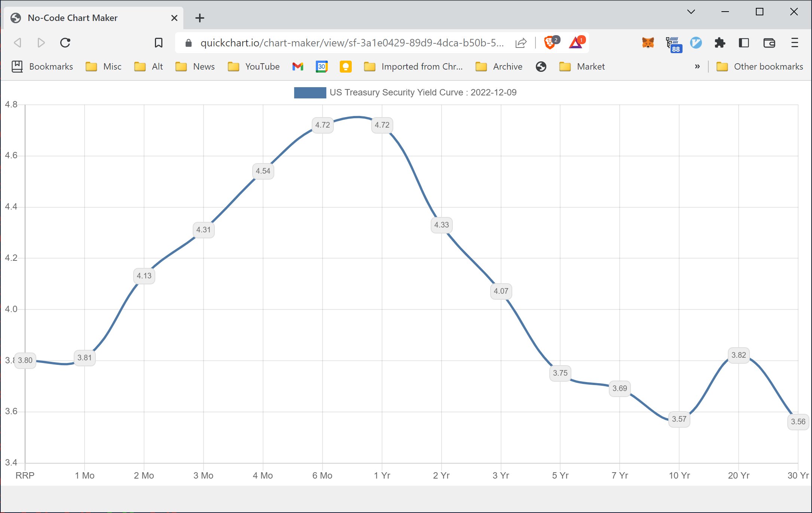Viewport: 812px width, 513px height.
Task: Open the Brave Rewards triangle icon
Action: pyautogui.click(x=576, y=43)
